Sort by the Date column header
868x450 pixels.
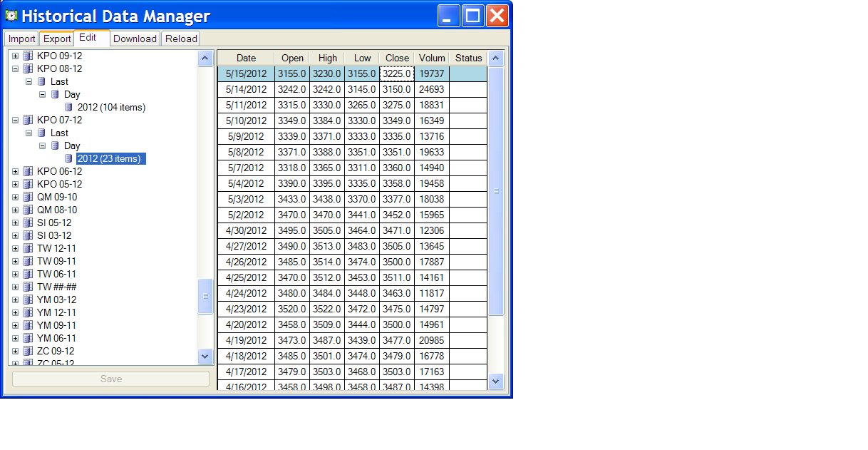(246, 58)
